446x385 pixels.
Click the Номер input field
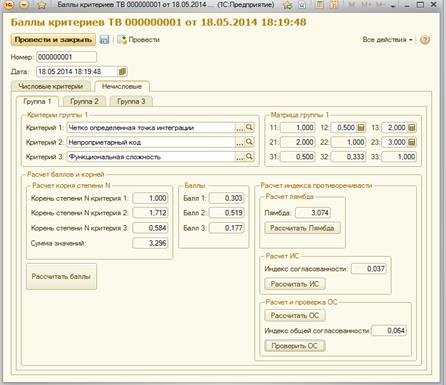(66, 57)
